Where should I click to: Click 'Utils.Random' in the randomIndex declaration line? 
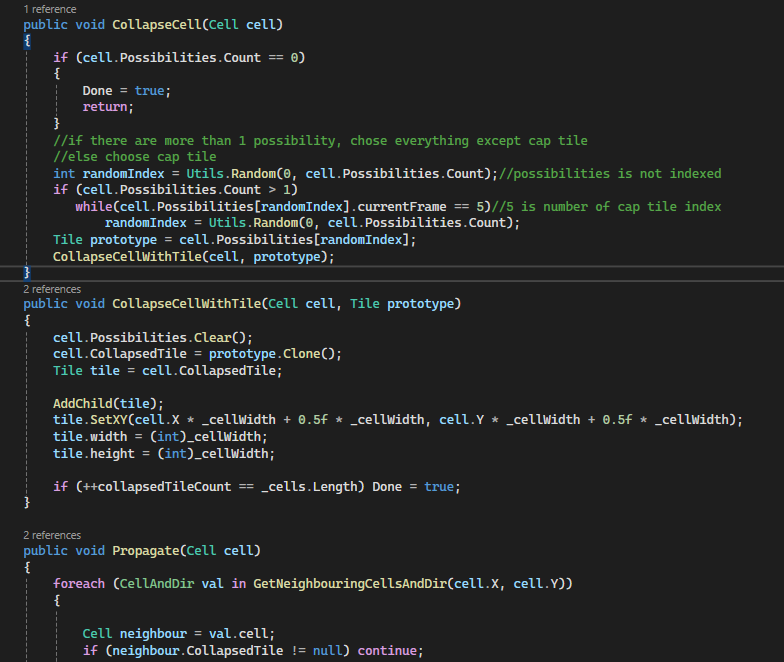231,174
